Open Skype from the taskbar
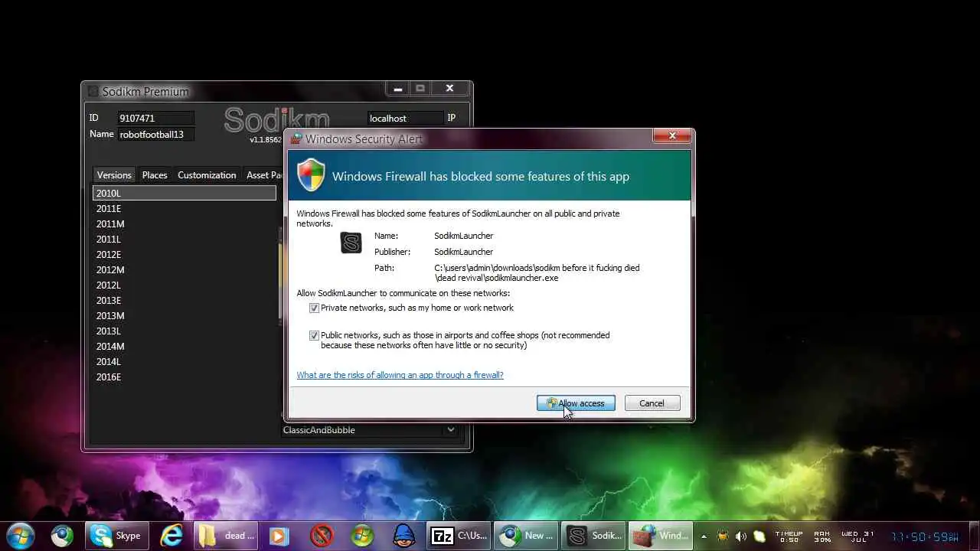This screenshot has width=980, height=551. 116,535
